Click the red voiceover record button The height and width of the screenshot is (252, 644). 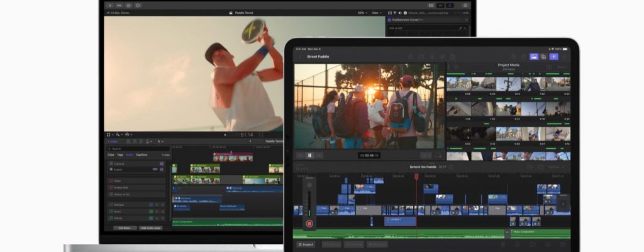[309, 223]
